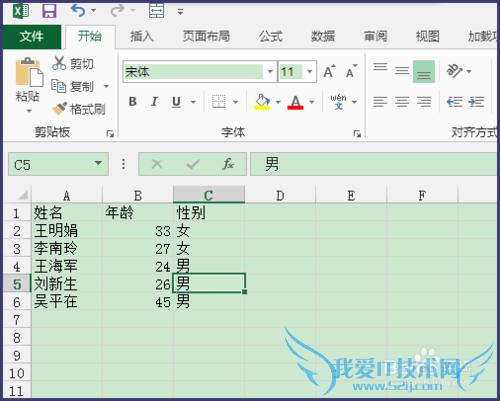Expand the underline style dropdown arrow
Screen dimensions: 500x401
(193, 102)
